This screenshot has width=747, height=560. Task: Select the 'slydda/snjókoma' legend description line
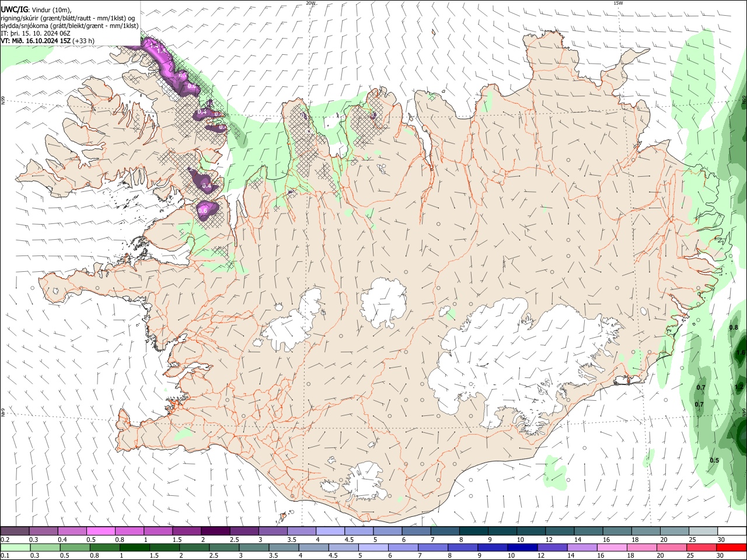(70, 26)
